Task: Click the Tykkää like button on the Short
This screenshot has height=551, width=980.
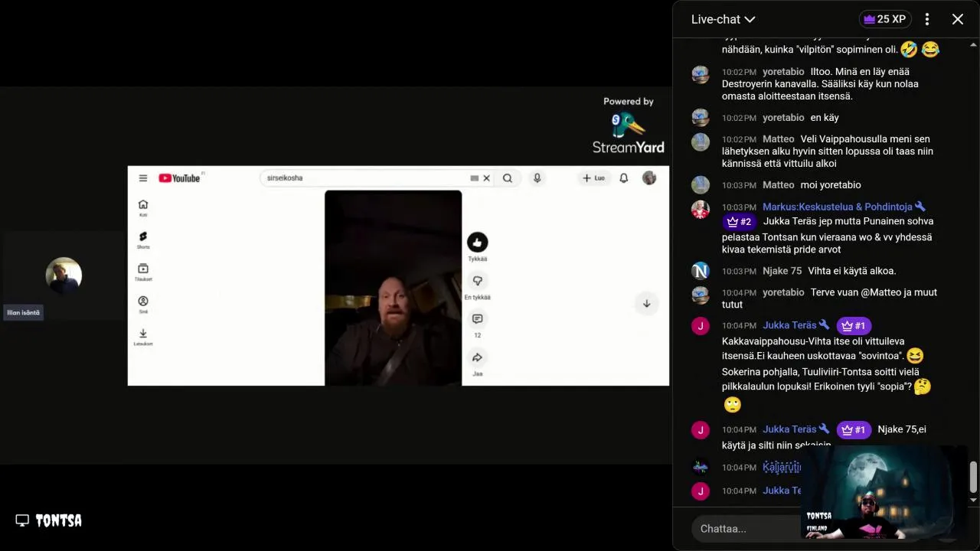Action: [x=478, y=243]
